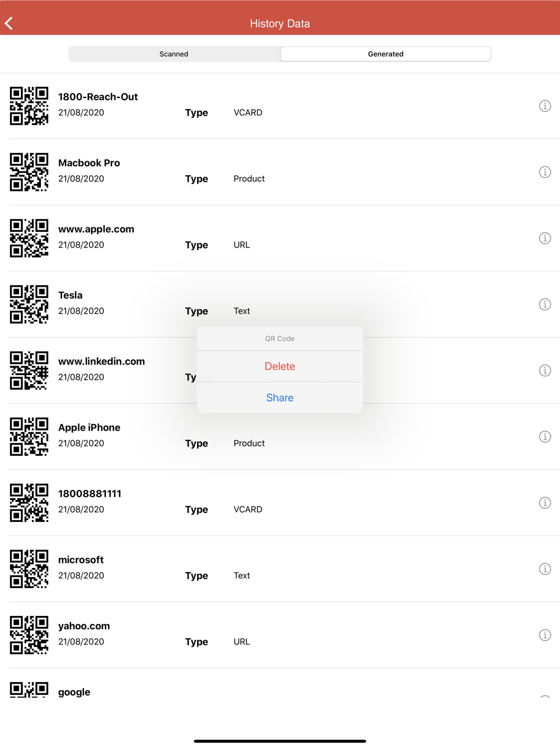Choose Share in the QR Code menu
Screen dimensions: 560x747
pos(280,398)
